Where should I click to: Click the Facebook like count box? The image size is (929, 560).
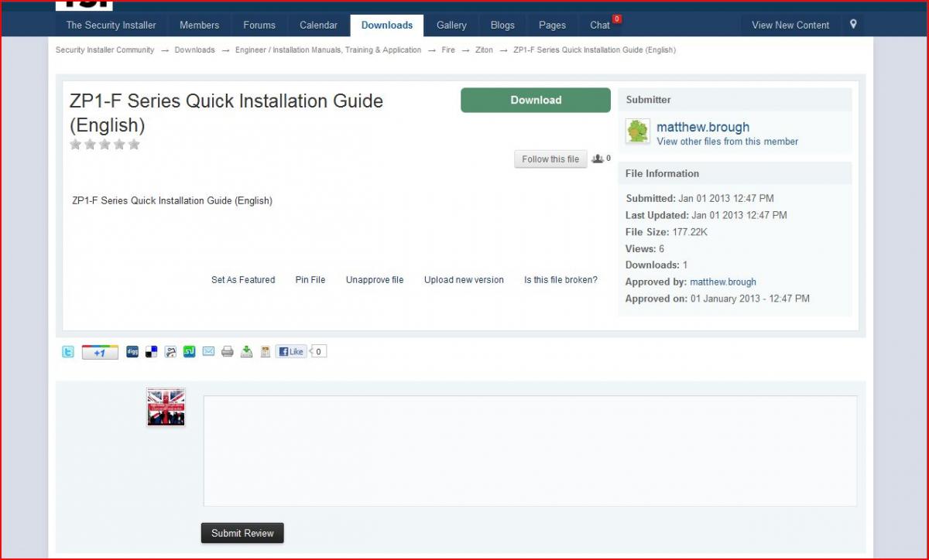pyautogui.click(x=318, y=352)
